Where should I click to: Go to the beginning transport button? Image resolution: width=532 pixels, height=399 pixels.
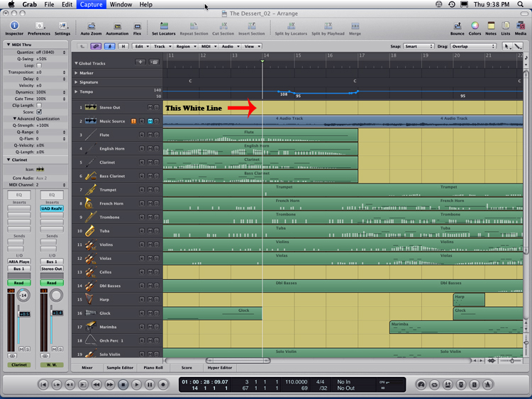tap(43, 384)
